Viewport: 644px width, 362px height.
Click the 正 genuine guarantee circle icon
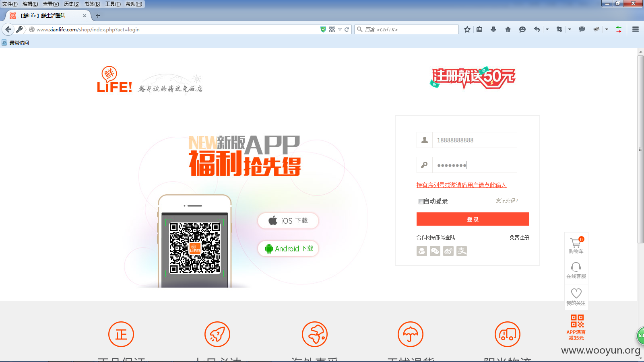coord(121,334)
